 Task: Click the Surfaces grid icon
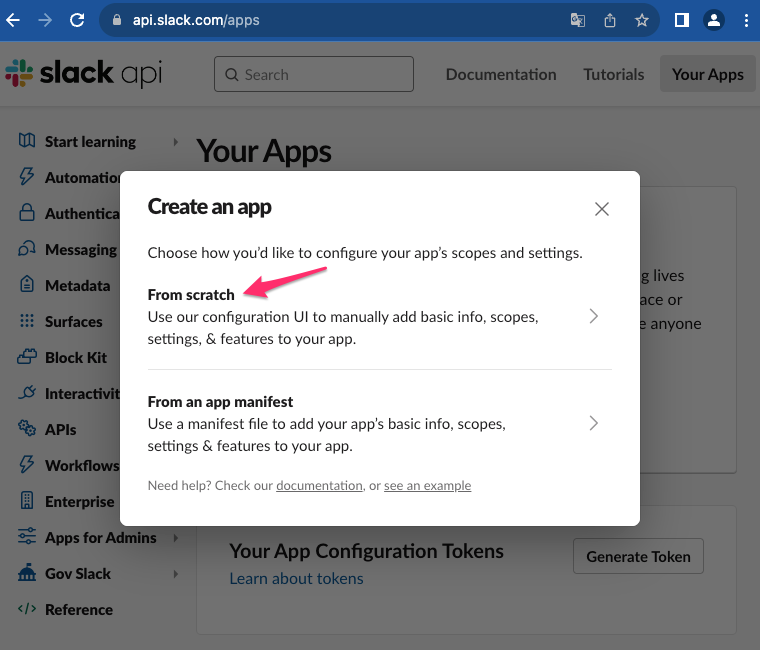[x=27, y=320]
